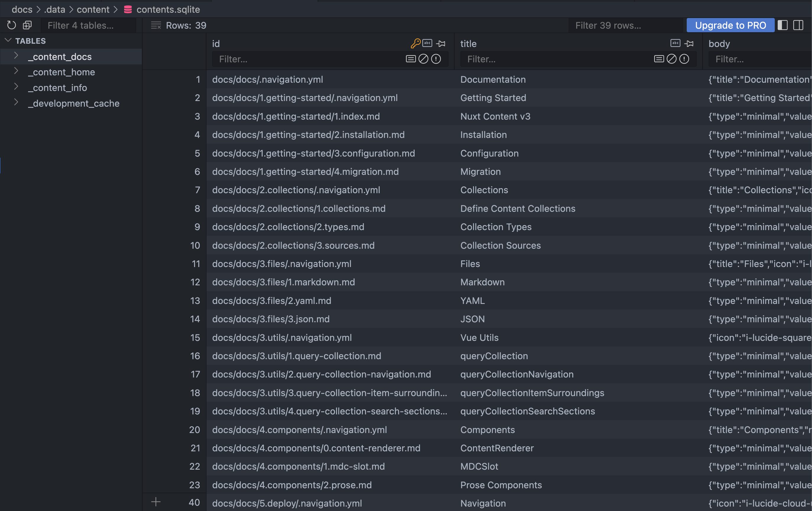Screen dimensions: 812x511
Task: Click the new query icon beside refresh
Action: pyautogui.click(x=27, y=25)
